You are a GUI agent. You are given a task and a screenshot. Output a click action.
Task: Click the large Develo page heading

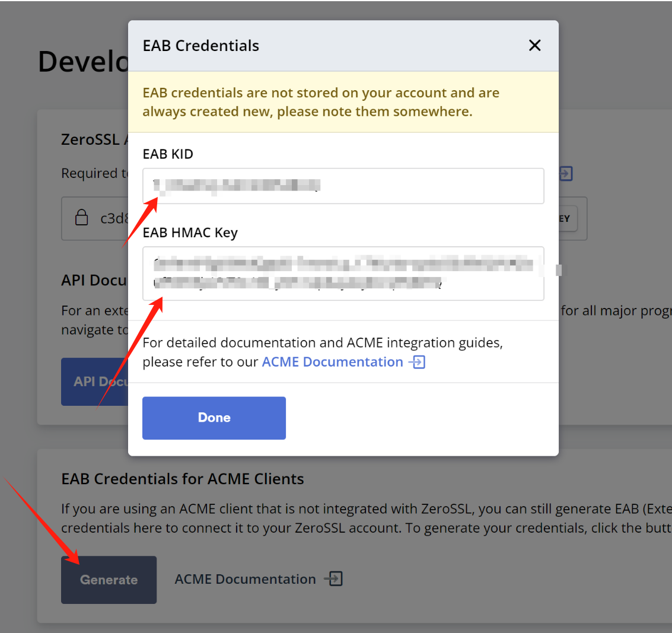[x=83, y=62]
